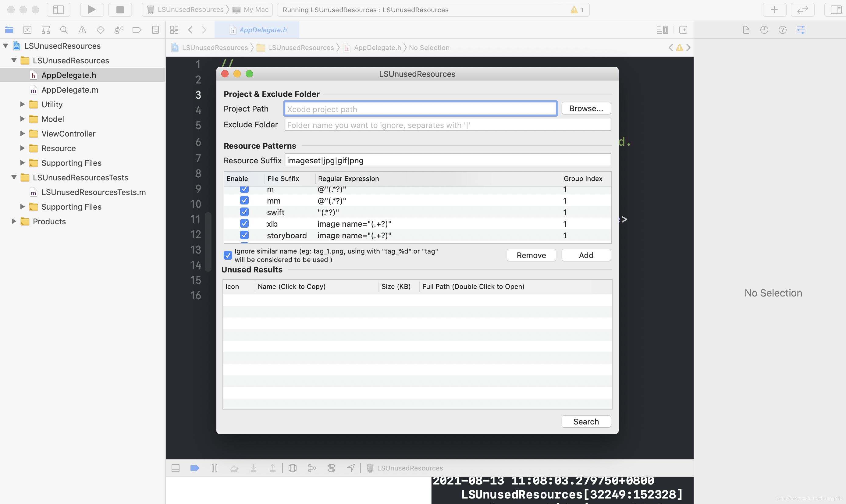This screenshot has width=846, height=504.
Task: Expand Supporting Files under LSUnusedResourcesTests
Action: tap(23, 207)
